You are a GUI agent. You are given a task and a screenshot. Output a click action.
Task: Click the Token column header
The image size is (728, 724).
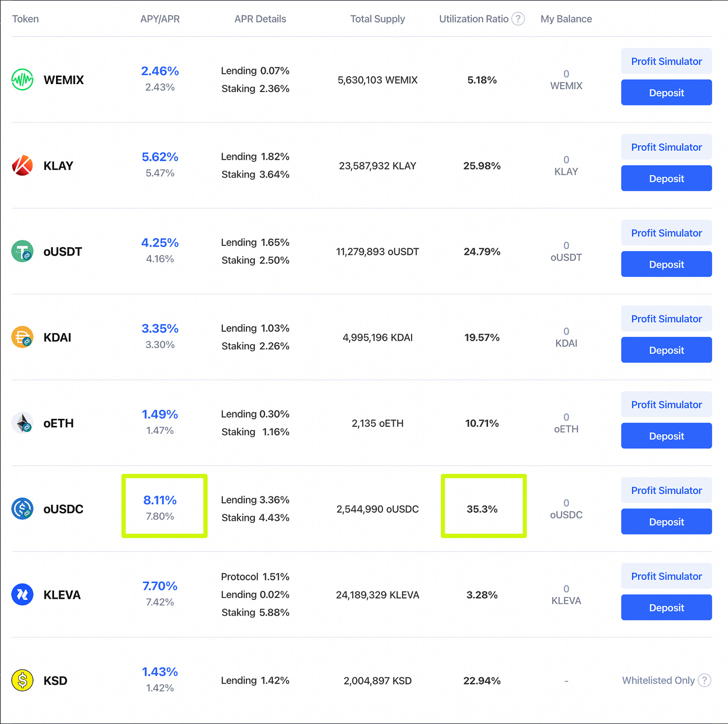click(x=25, y=19)
